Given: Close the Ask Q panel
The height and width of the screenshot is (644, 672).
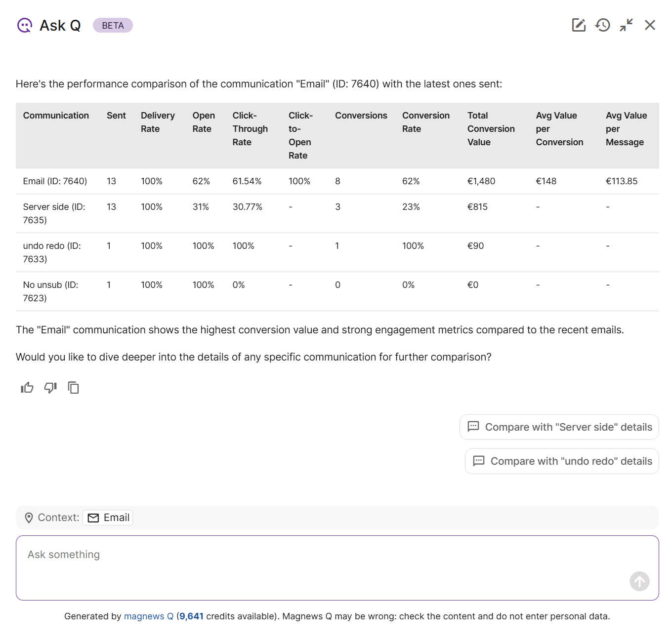Looking at the screenshot, I should click(x=650, y=25).
